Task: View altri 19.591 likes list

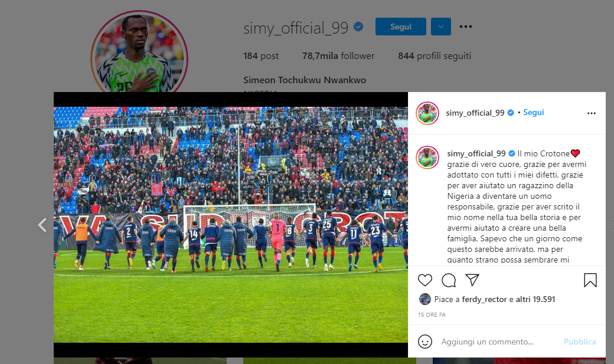Action: pos(535,300)
